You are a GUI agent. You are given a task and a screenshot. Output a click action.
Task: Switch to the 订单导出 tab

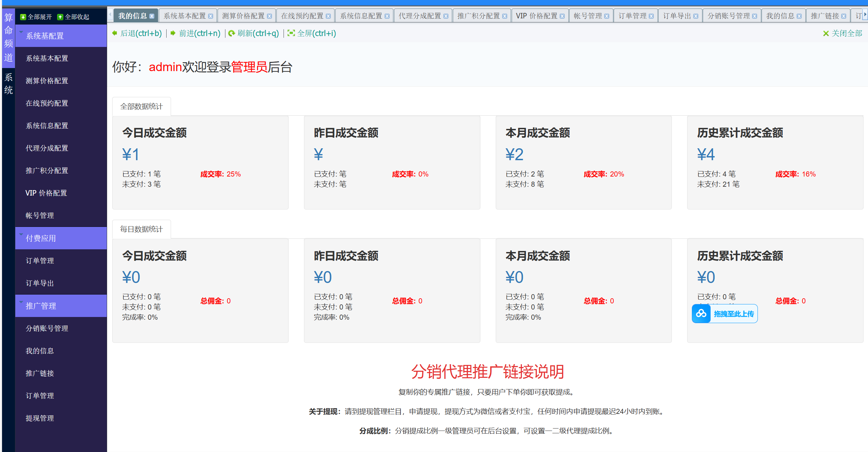[677, 16]
